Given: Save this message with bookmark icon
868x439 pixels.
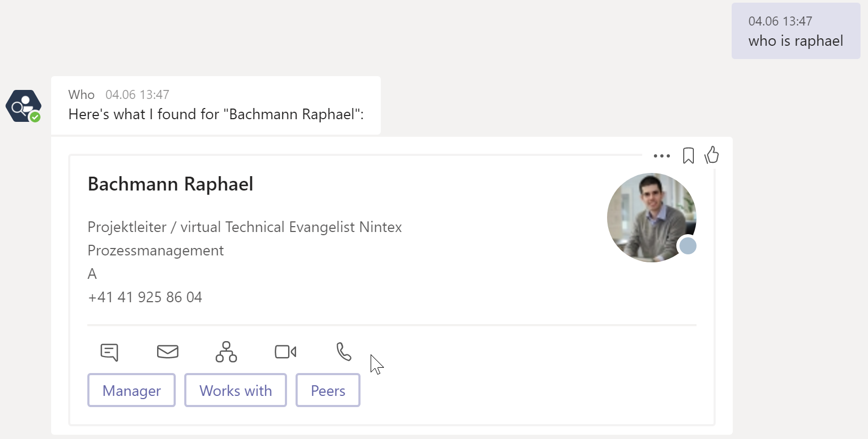Looking at the screenshot, I should [689, 156].
